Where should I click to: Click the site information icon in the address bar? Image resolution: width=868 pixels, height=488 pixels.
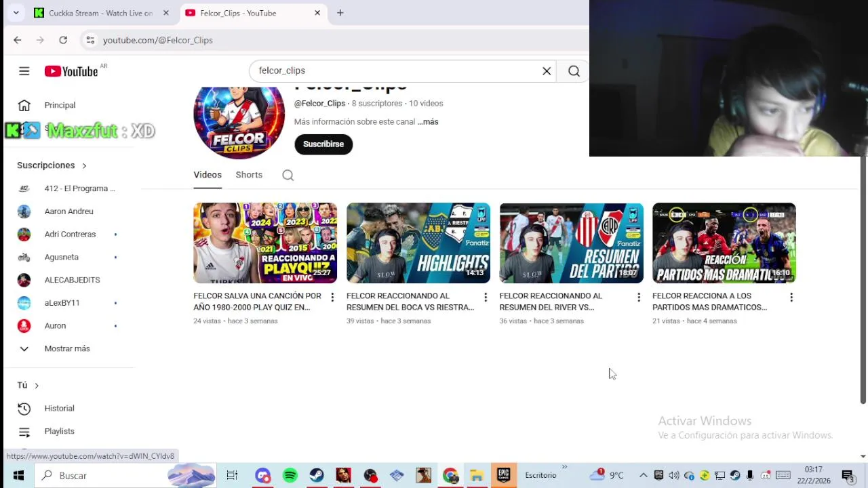tap(90, 40)
